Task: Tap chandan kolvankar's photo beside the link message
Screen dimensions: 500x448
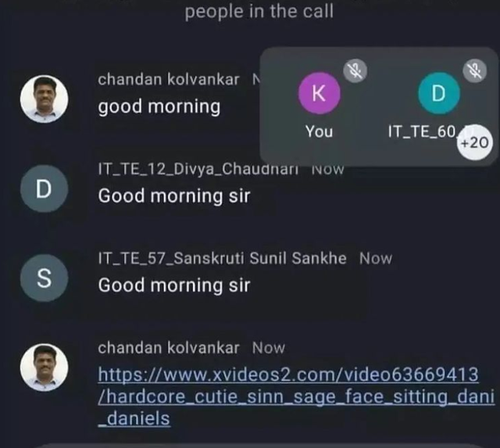Action: pos(44,367)
